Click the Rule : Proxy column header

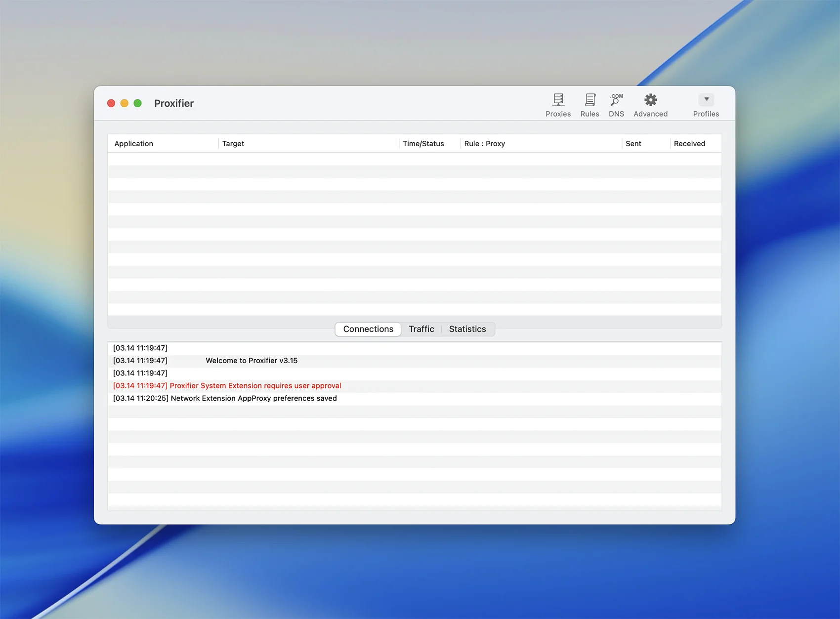click(x=484, y=144)
